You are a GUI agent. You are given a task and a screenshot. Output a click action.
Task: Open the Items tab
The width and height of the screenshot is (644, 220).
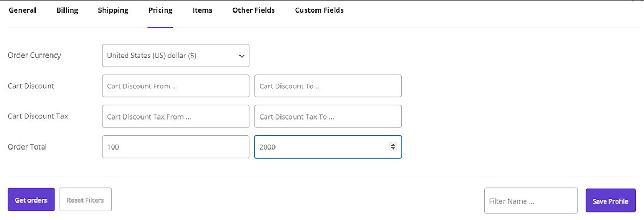point(202,10)
